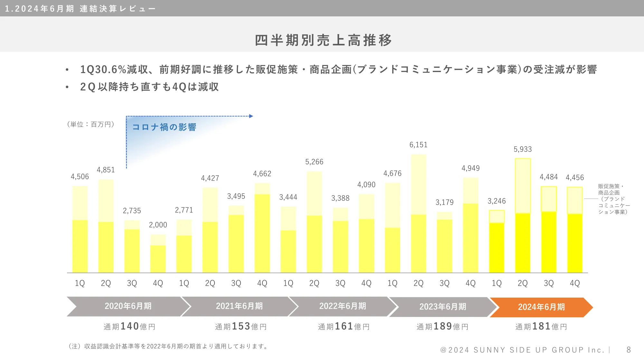The height and width of the screenshot is (362, 644).
Task: Click the total 通期181億円
Action: [x=541, y=326]
